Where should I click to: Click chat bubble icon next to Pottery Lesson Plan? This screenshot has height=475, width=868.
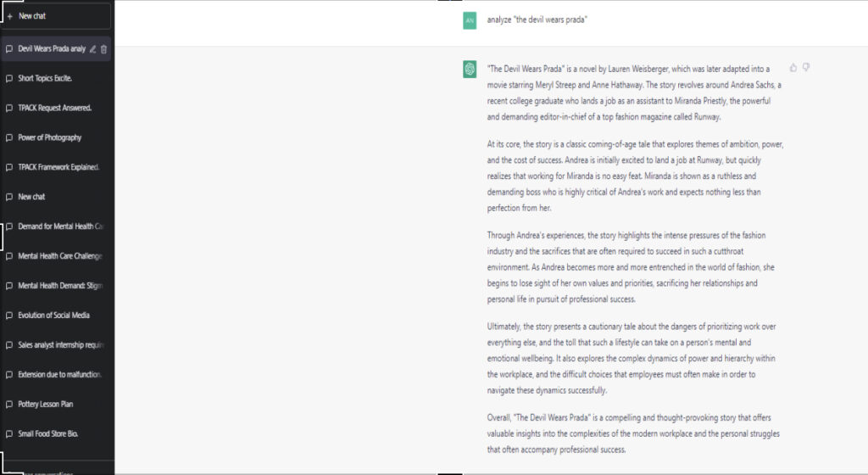pyautogui.click(x=8, y=404)
